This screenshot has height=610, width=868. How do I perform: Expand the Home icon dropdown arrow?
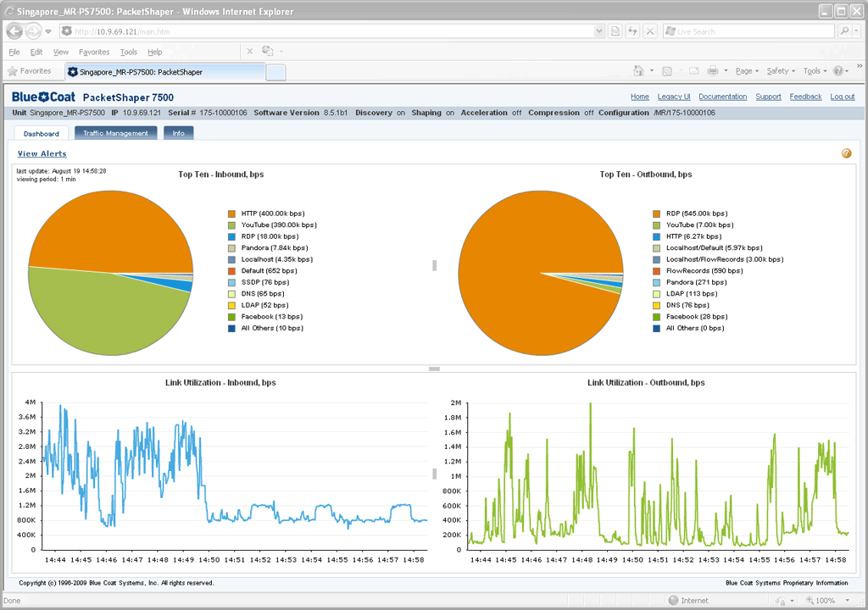tap(652, 71)
